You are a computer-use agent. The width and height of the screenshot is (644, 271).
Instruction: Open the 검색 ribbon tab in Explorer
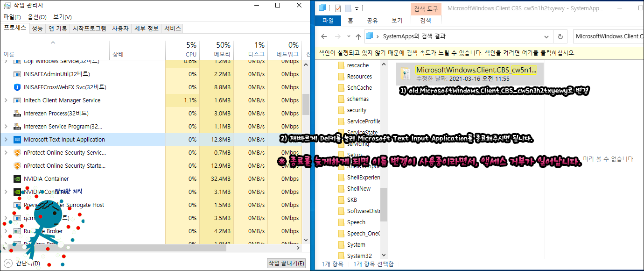coord(425,21)
